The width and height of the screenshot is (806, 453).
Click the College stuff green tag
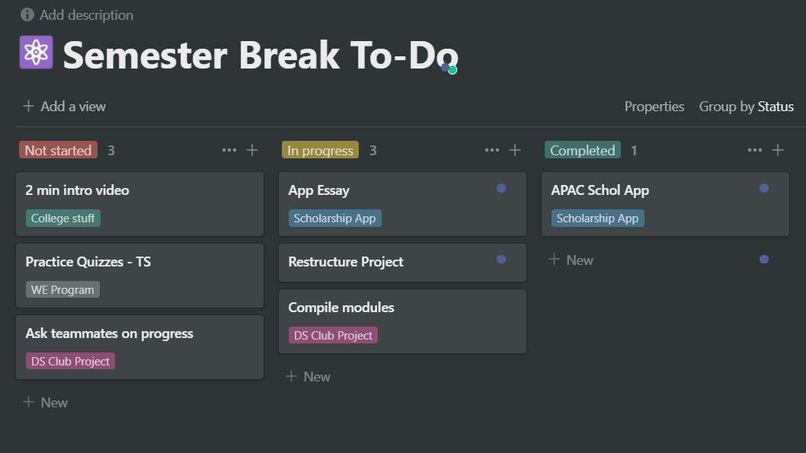click(x=63, y=218)
